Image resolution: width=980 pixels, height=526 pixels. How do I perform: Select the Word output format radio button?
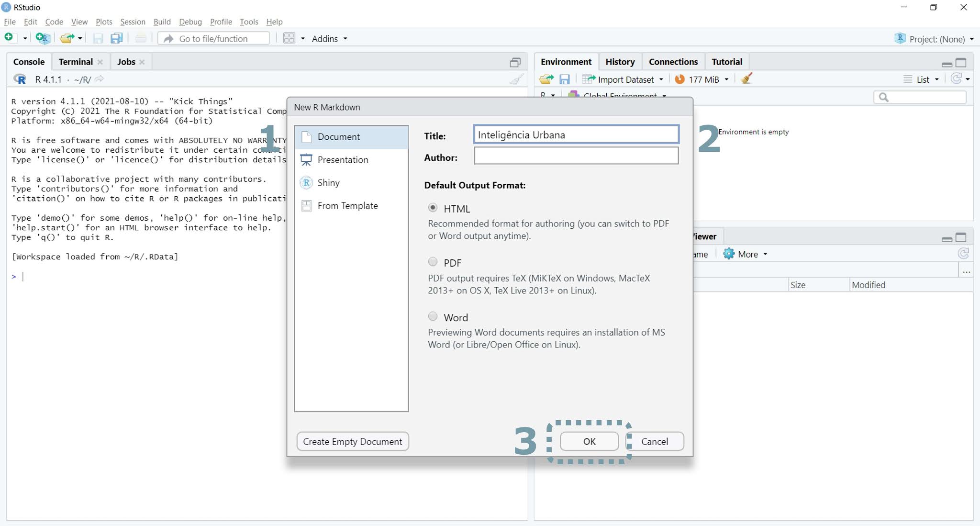433,316
